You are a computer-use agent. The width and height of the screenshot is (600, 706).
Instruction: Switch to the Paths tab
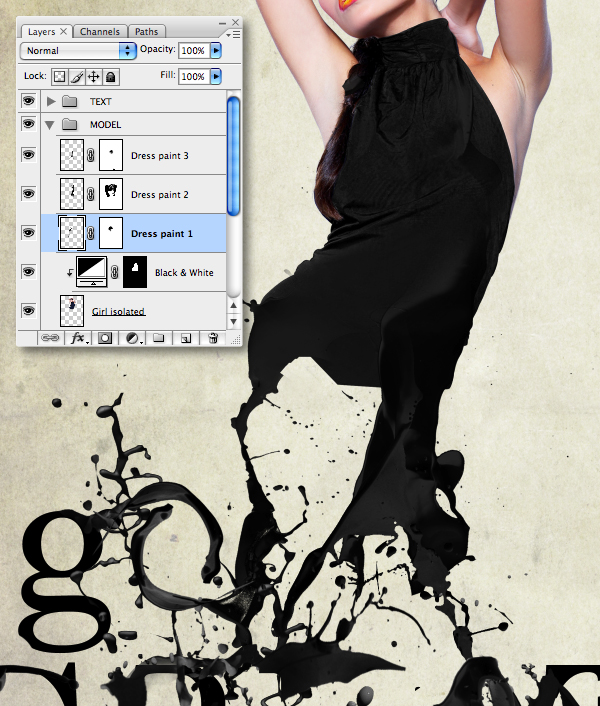pos(146,32)
